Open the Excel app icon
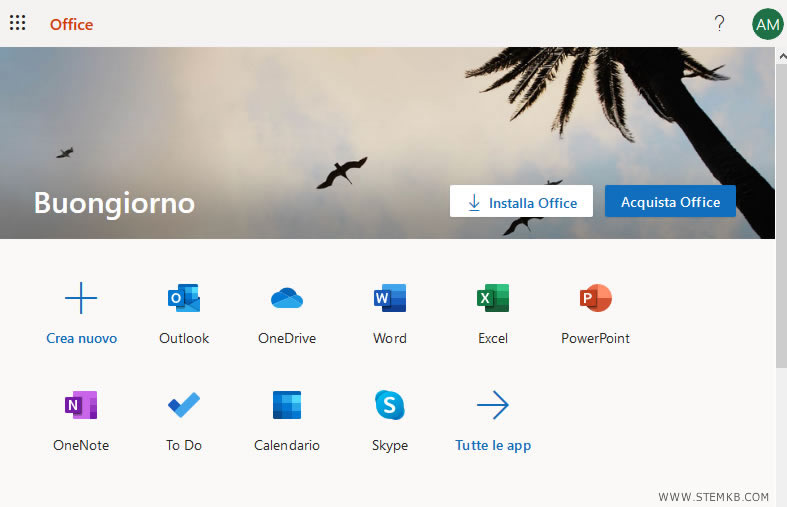This screenshot has height=507, width=787. tap(493, 298)
